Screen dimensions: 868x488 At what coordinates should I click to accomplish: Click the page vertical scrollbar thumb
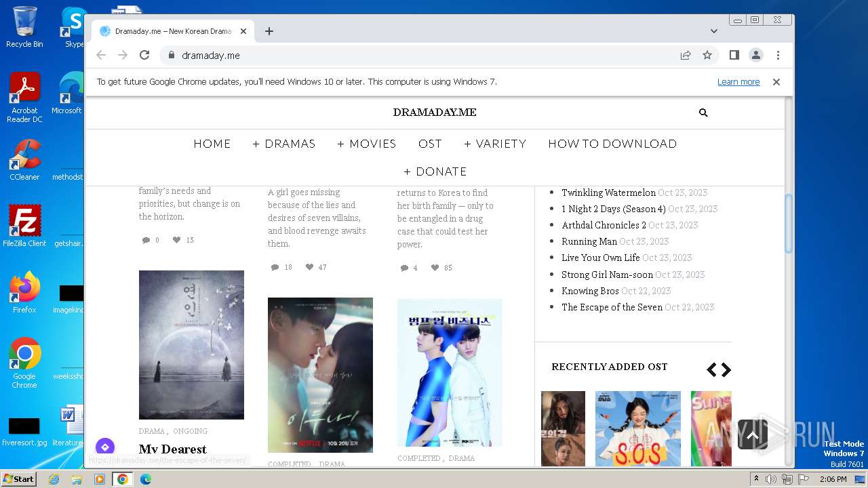click(789, 224)
